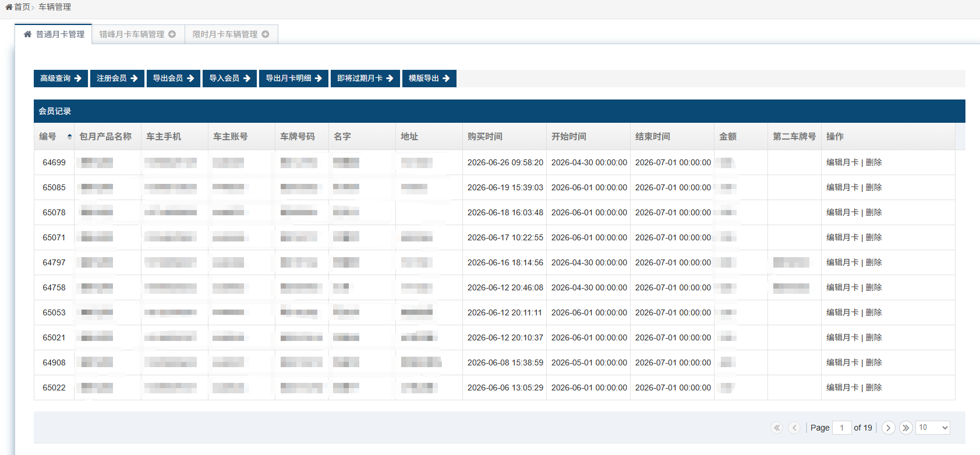Click 即将过期月卡 button
Image resolution: width=980 pixels, height=455 pixels.
point(365,79)
